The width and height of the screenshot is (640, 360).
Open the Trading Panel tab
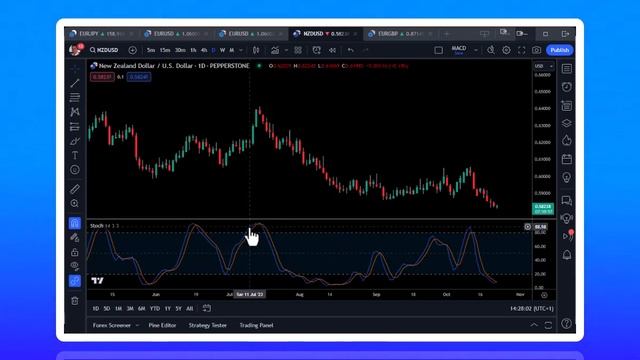pyautogui.click(x=256, y=325)
